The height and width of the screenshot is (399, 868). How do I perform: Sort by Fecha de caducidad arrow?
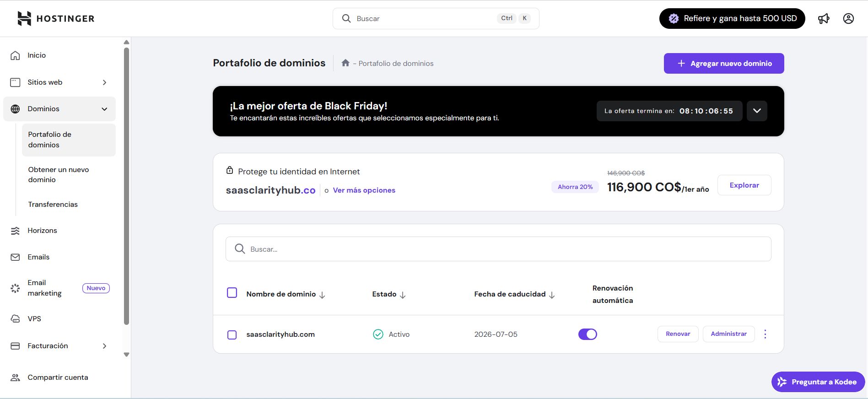click(552, 295)
